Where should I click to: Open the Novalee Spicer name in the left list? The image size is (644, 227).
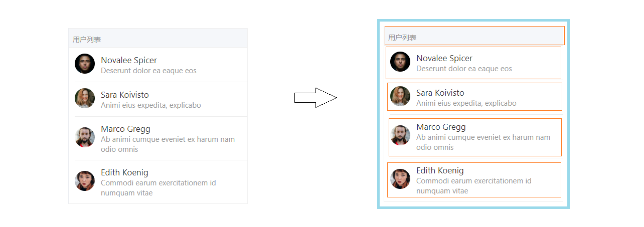coord(129,60)
